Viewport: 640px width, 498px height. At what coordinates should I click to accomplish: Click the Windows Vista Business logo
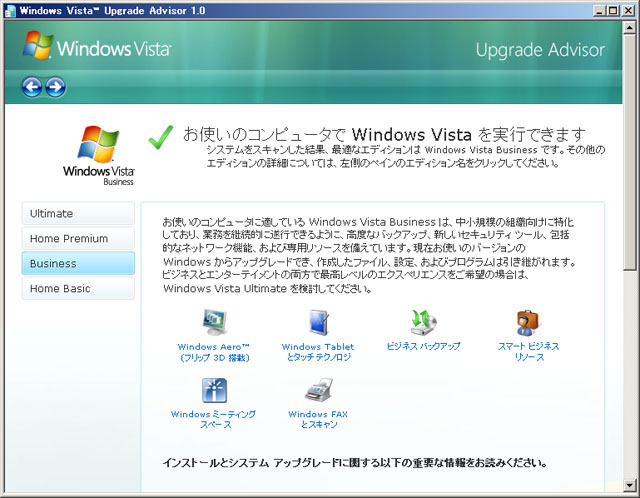pos(98,156)
